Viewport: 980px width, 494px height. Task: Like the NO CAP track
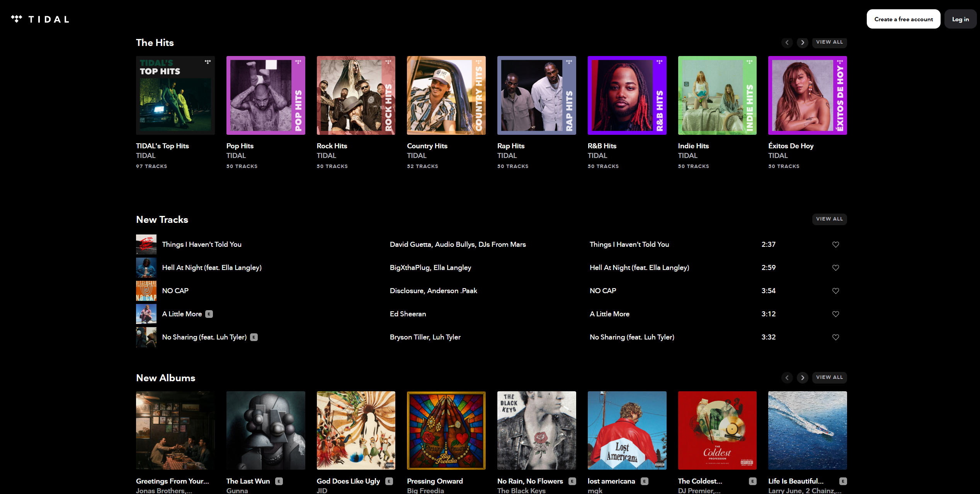(835, 291)
